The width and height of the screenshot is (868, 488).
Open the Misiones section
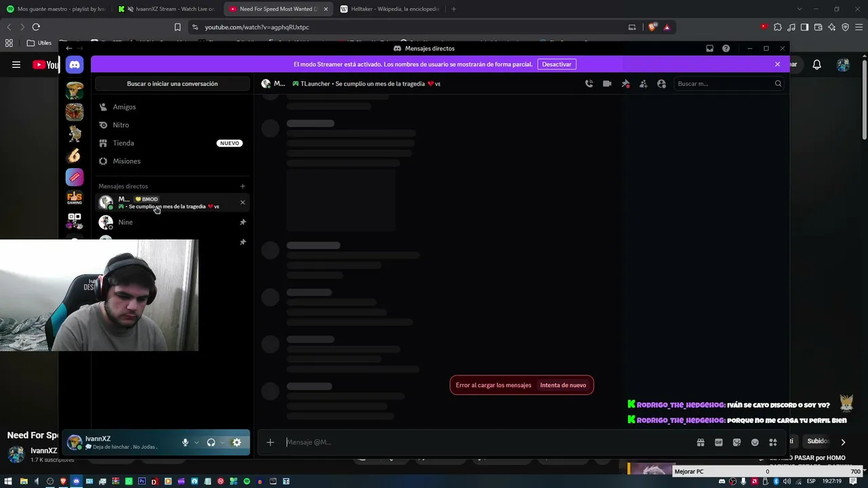172,161
